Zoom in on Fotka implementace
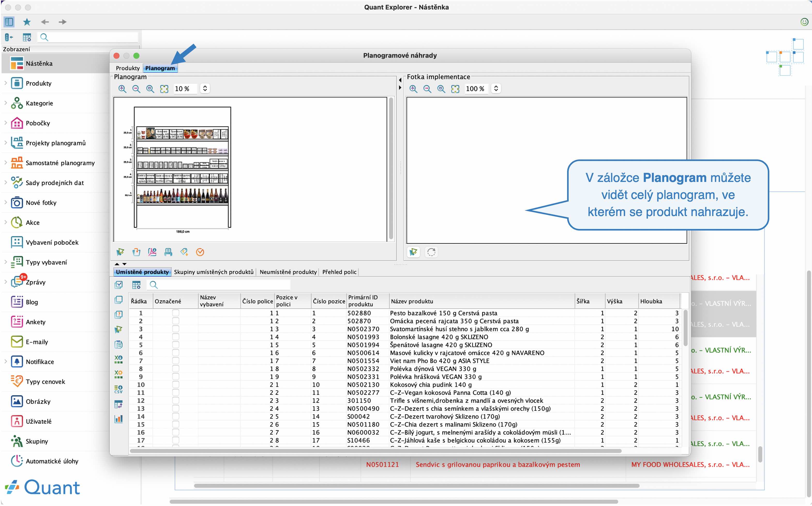Screen dimensions: 812x506 click(413, 89)
